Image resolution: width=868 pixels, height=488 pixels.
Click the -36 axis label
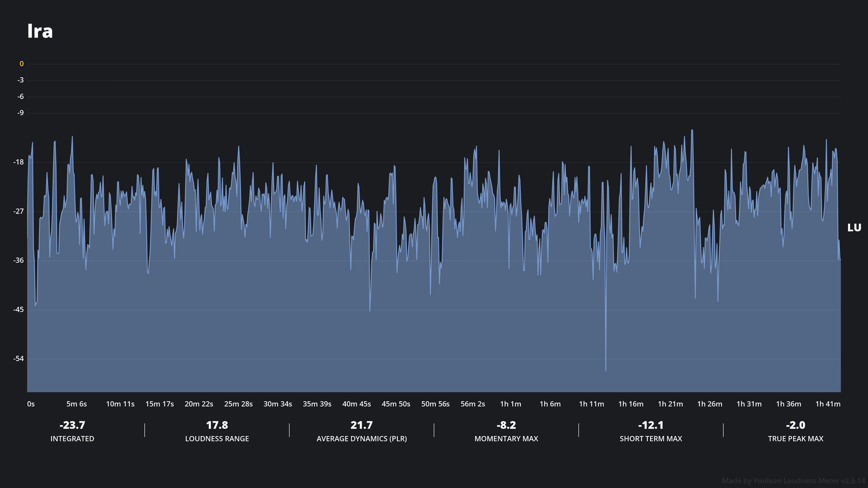[19, 260]
